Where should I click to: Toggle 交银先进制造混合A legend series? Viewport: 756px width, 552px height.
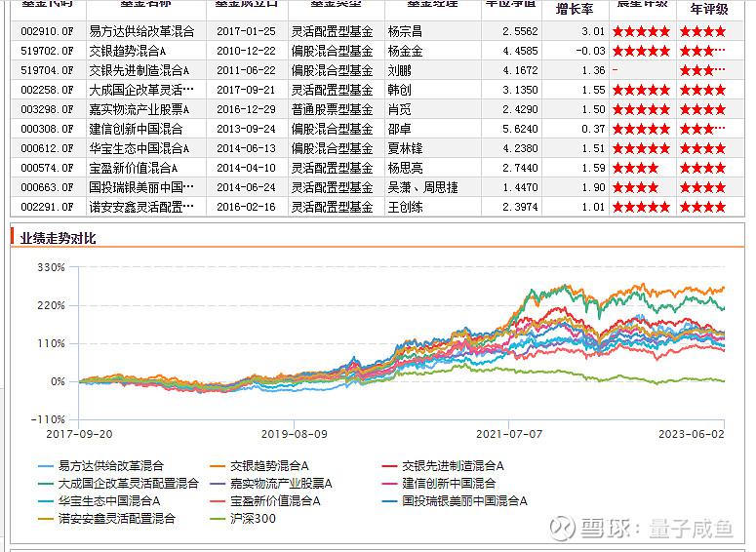pos(443,466)
